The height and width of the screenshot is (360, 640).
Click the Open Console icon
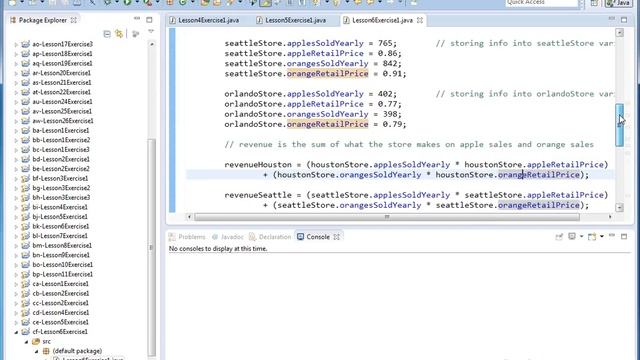[x=592, y=237]
